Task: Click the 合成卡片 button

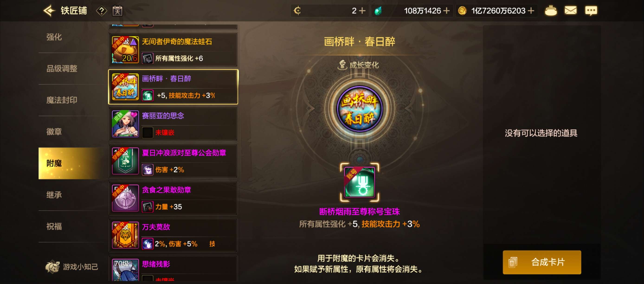Action: tap(542, 262)
